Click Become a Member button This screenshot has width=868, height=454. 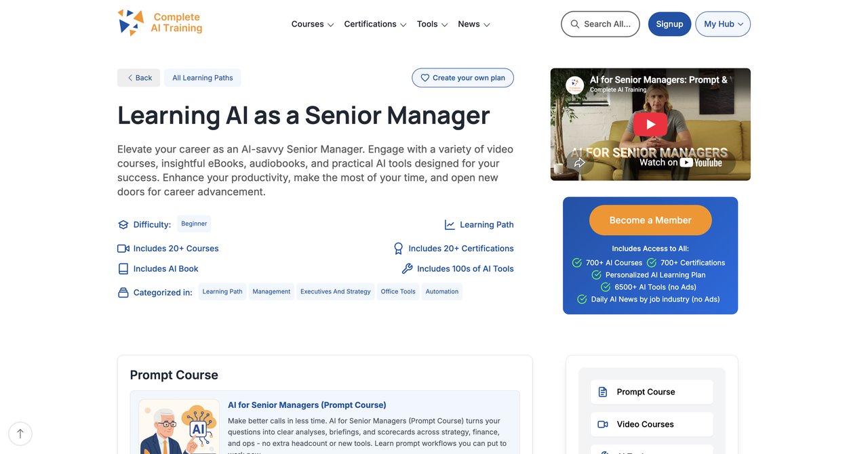(650, 220)
